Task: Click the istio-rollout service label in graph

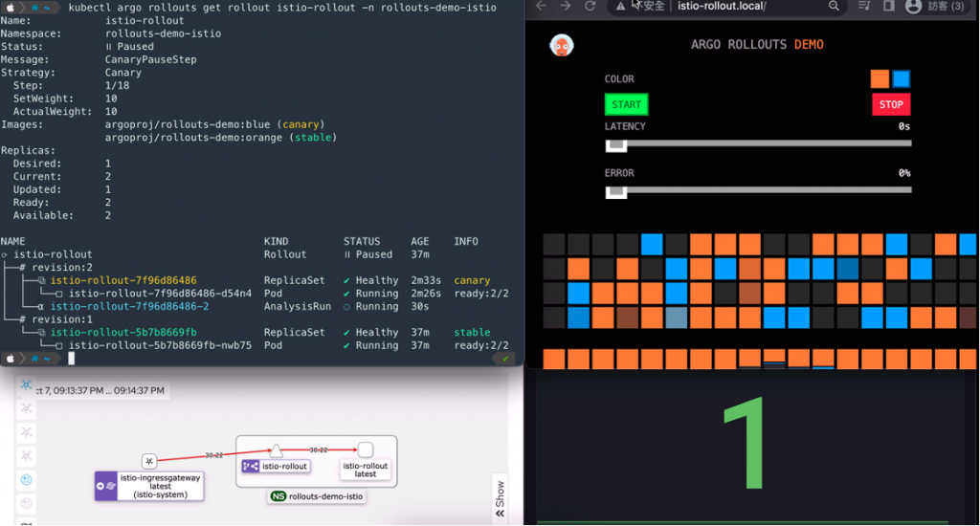Action: (284, 466)
